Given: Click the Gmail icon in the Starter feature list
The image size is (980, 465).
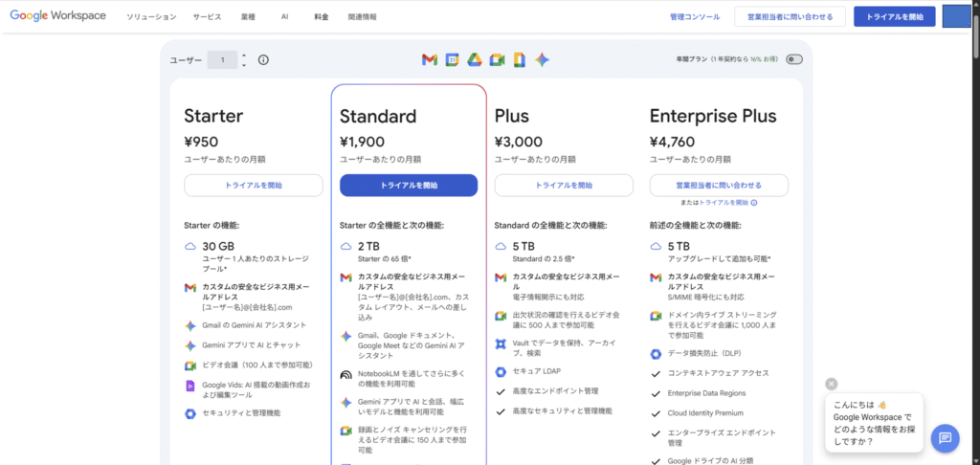Looking at the screenshot, I should [190, 288].
